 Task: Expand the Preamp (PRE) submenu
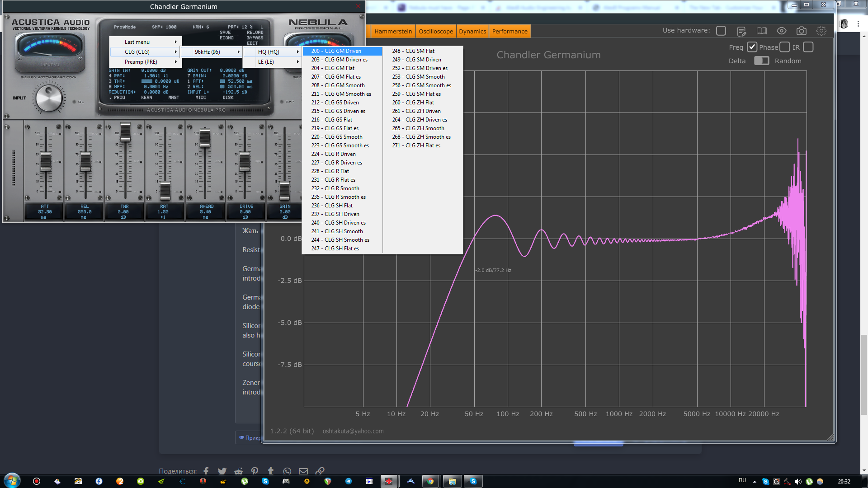pyautogui.click(x=146, y=62)
